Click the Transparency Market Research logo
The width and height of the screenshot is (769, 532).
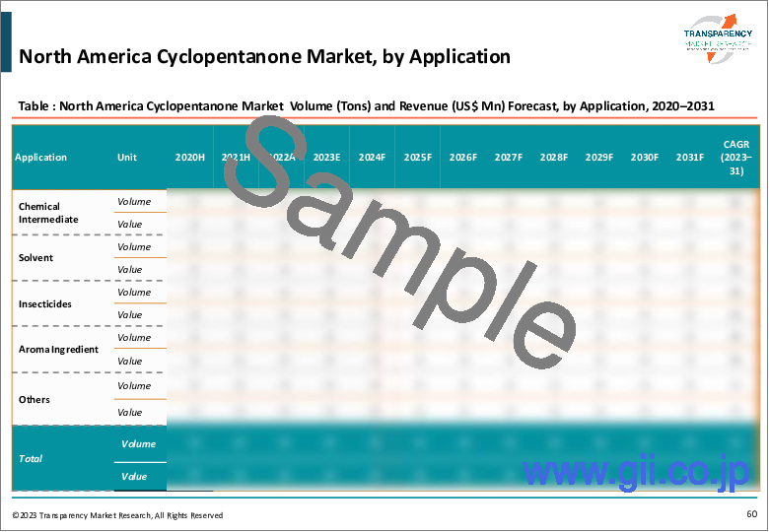[x=718, y=38]
